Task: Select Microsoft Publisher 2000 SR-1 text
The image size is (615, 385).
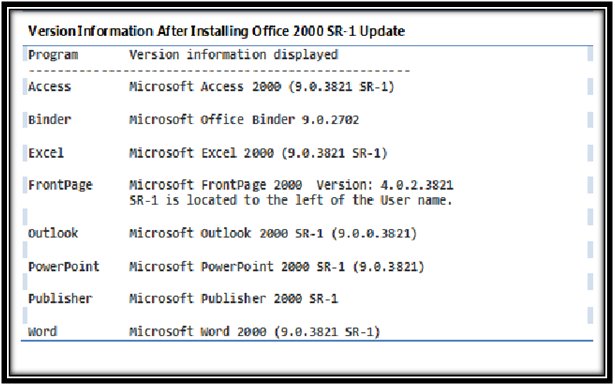Action: [x=233, y=299]
